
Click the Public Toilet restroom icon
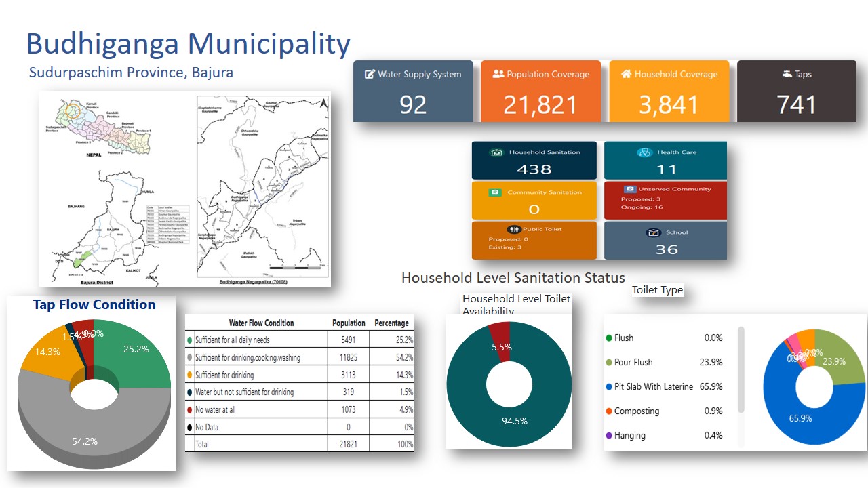[513, 229]
